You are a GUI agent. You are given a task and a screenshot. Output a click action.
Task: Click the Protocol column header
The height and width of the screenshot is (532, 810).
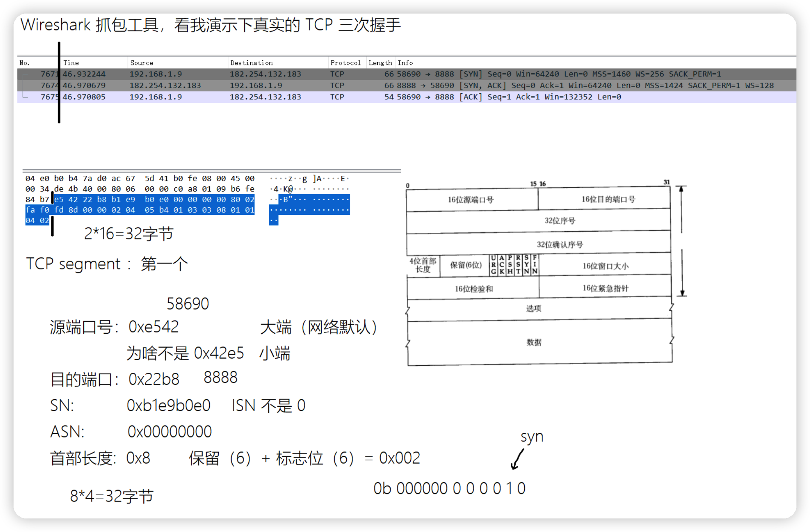point(345,63)
